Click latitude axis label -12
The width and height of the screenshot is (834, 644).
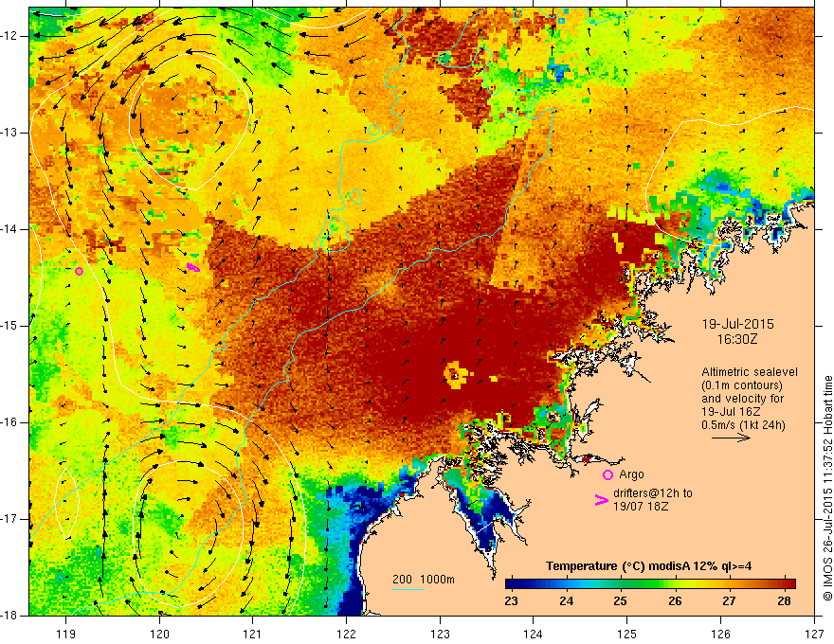tap(10, 36)
